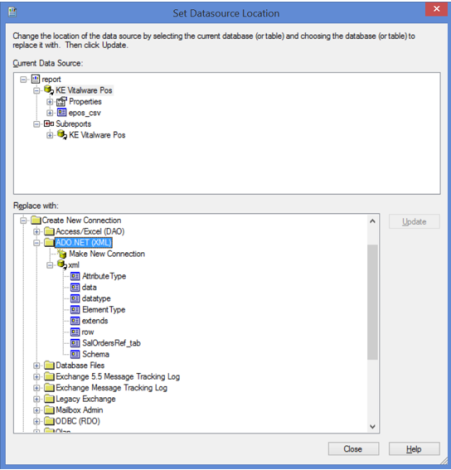Viewport: 451px width, 470px height.
Task: Click the Subreports node icon
Action: click(49, 124)
